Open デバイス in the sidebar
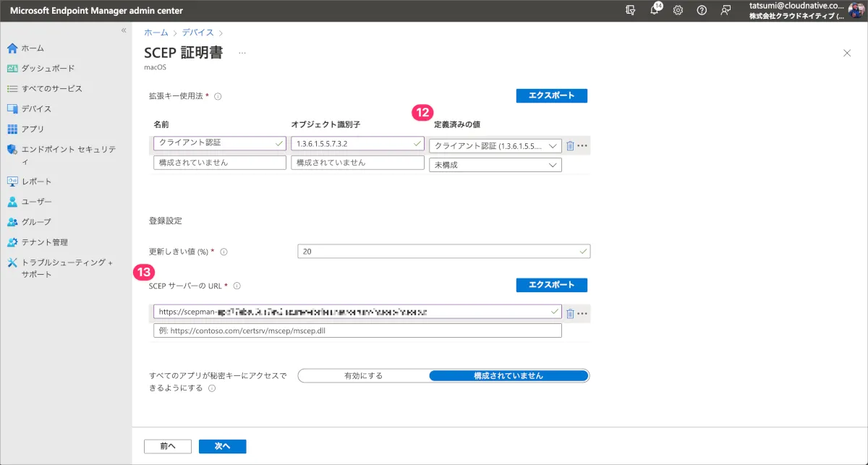This screenshot has width=868, height=465. point(36,108)
